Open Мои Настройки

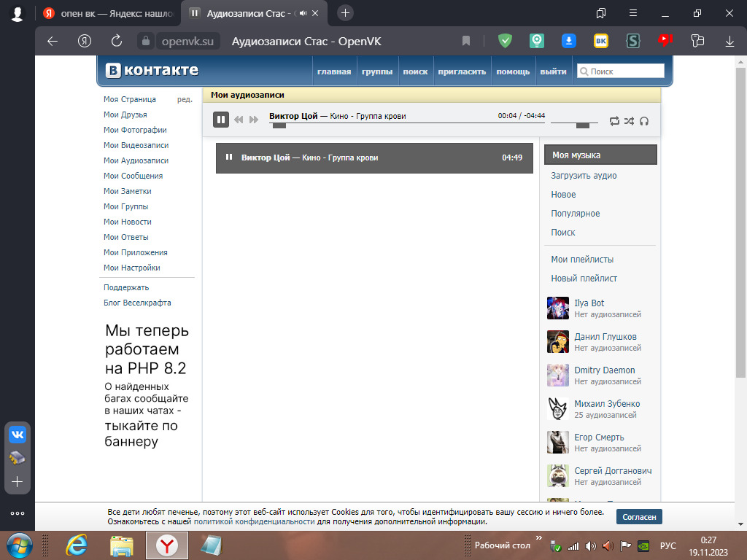(132, 268)
